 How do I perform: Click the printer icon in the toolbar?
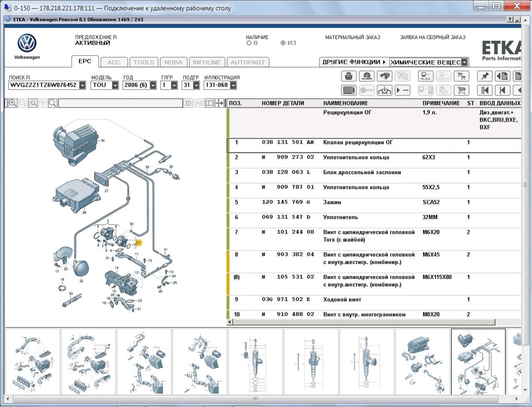tap(349, 76)
